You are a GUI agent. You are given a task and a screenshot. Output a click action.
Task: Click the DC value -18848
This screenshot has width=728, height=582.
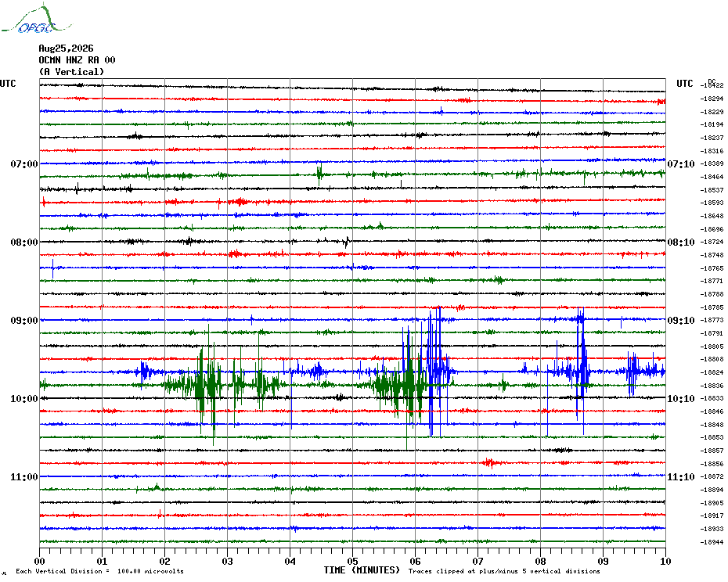click(x=712, y=425)
